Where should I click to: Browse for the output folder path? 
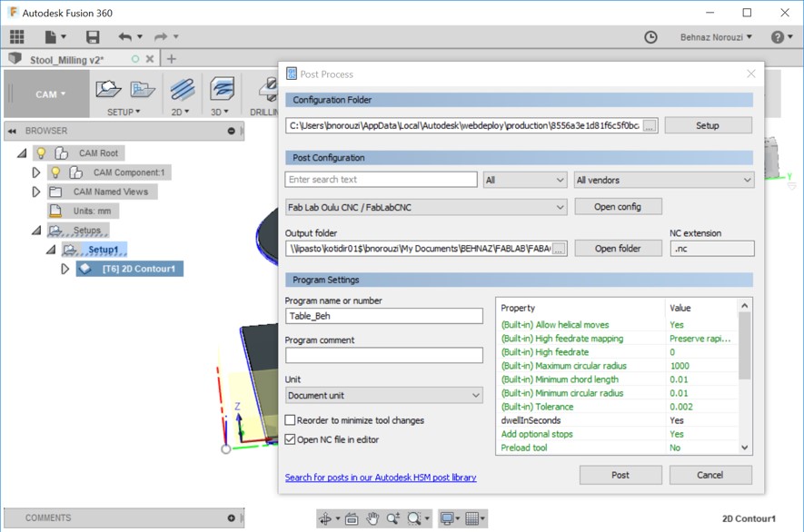[559, 249]
